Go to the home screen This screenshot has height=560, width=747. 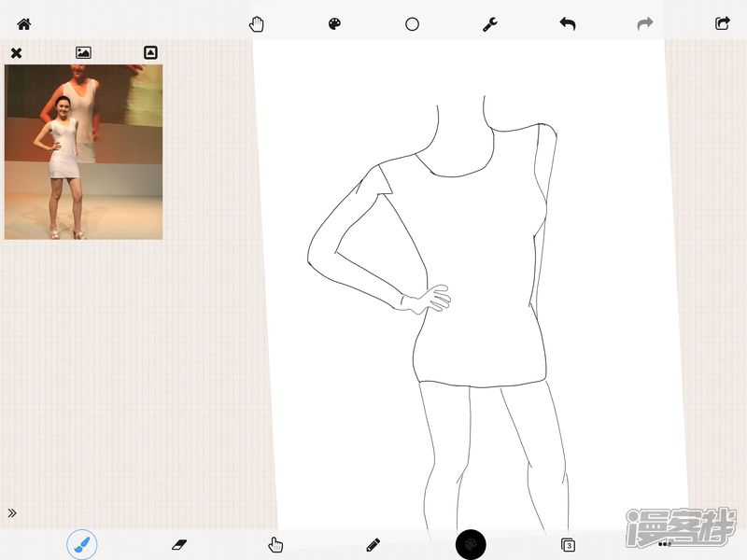[x=24, y=24]
